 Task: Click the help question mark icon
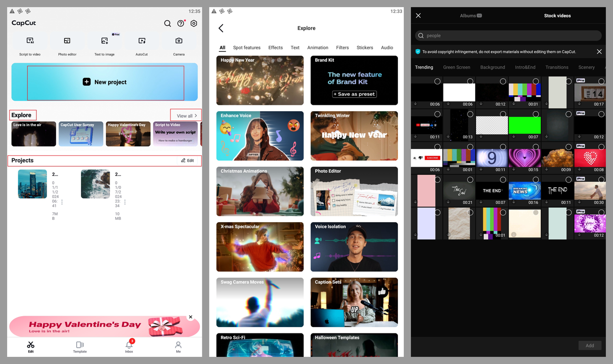(181, 23)
